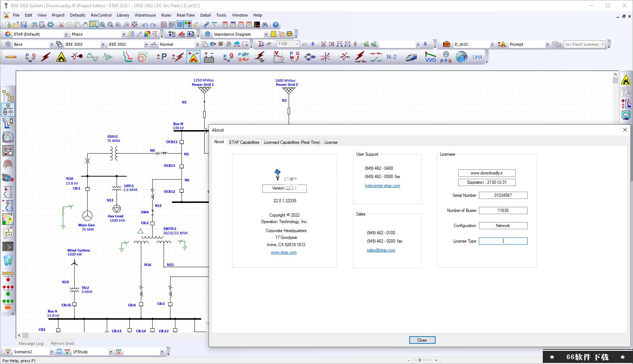Expand the Prompt output report dropdown
The height and width of the screenshot is (364, 633).
tap(547, 44)
